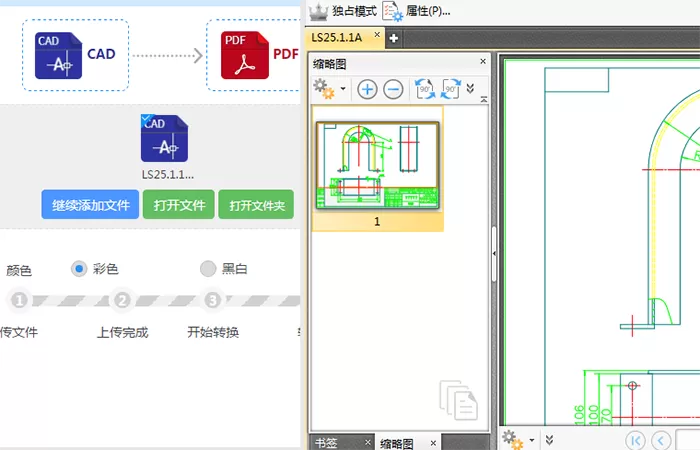Screen dimensions: 700x450
Task: Click the red PDF target format icon
Action: point(245,55)
